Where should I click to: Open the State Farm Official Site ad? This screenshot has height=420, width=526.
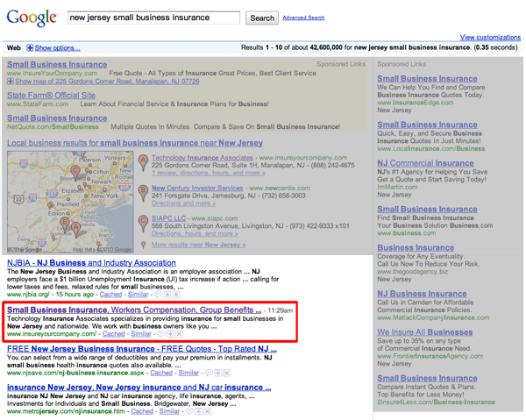[x=52, y=96]
